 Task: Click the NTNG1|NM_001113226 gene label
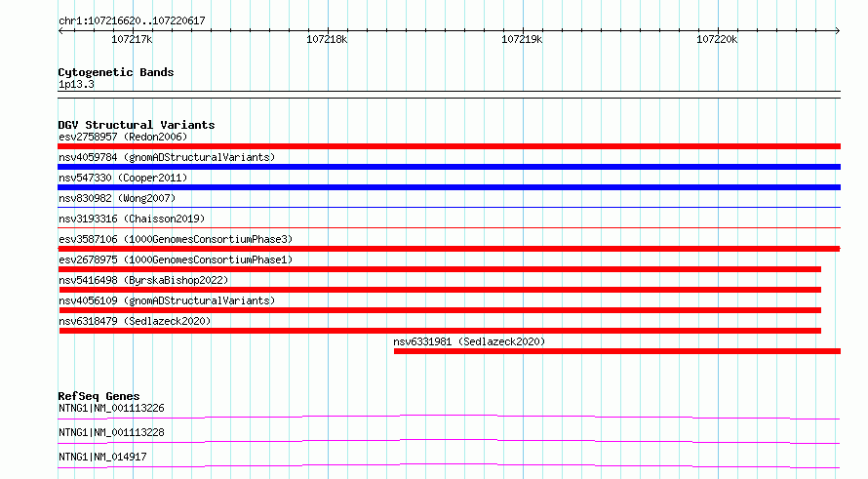pos(111,408)
